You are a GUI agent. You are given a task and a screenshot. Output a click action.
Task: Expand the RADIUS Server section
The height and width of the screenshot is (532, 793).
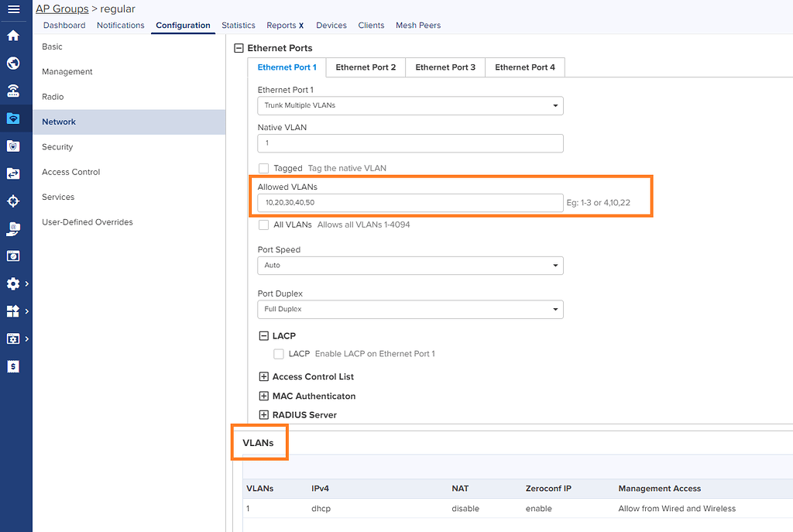(264, 415)
